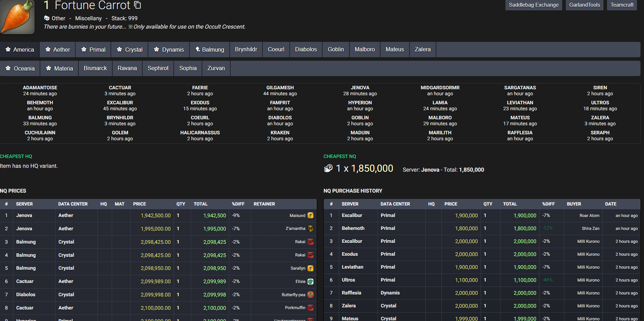Click the GILGAMESH upload time entry

(280, 91)
